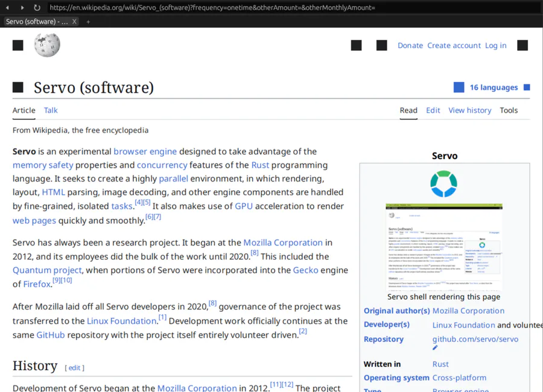
Task: Go forward using the browser forward arrow
Action: (x=22, y=7)
